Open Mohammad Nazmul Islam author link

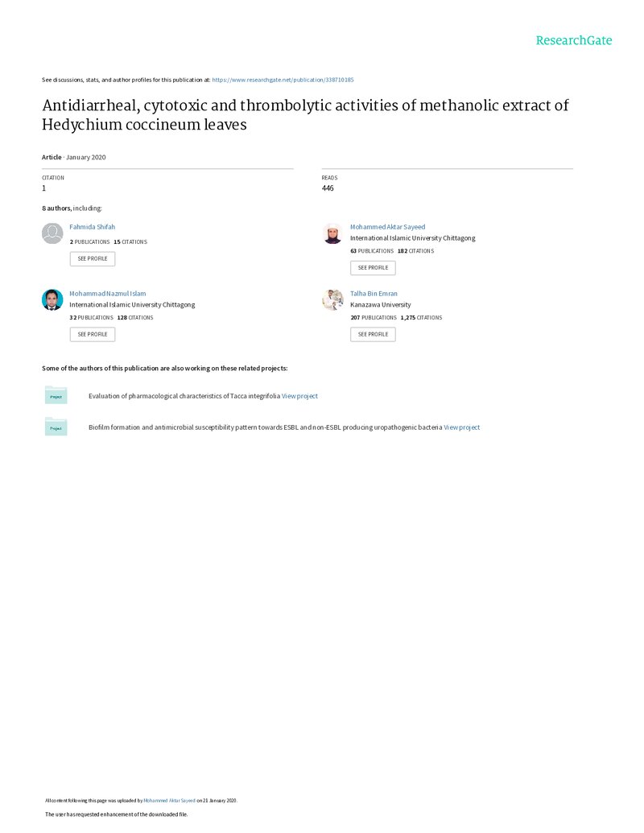coord(107,293)
